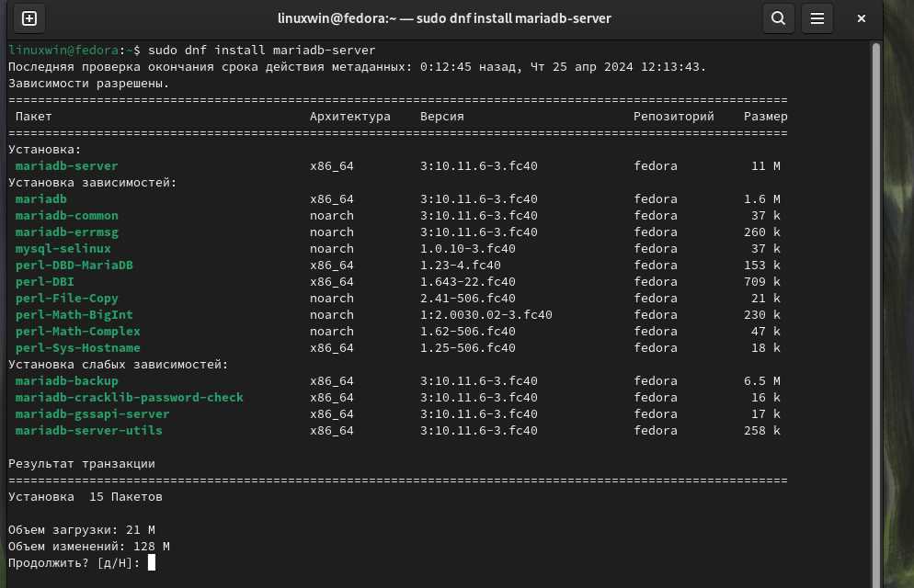Click the package name 'mariadb-errmsg'

click(x=66, y=232)
